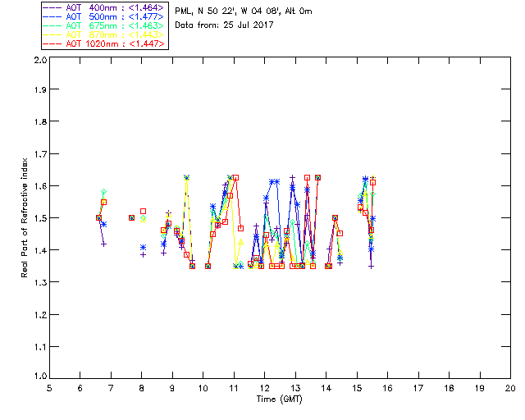Image resolution: width=525 pixels, height=420 pixels.
Task: Click the isolated data marker at 1.5 between times 7 and 8
Action: [131, 217]
